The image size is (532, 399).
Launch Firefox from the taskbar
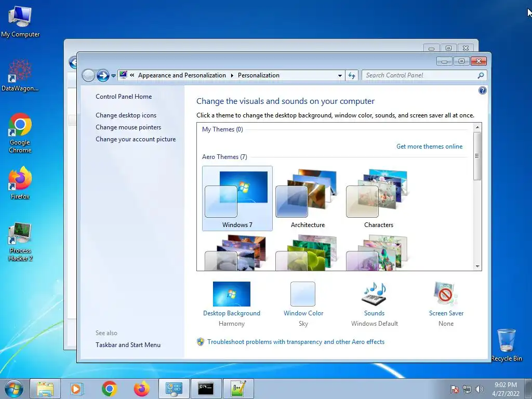[141, 389]
